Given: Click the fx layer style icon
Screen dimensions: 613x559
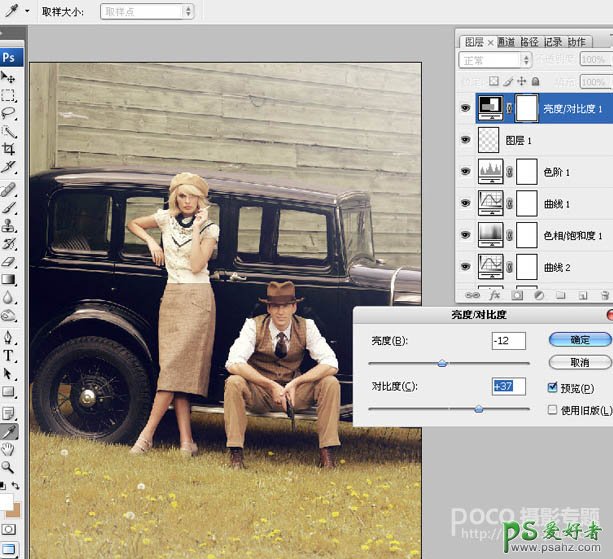Looking at the screenshot, I should point(494,296).
